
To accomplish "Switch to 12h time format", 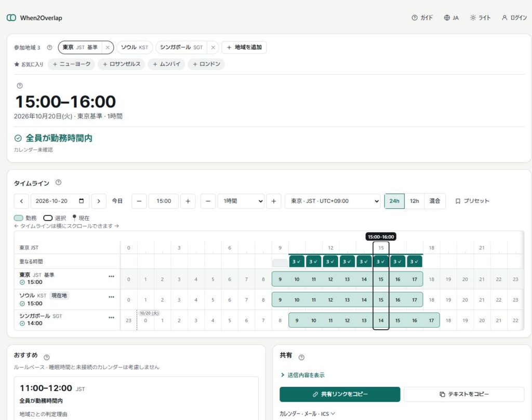I will coord(414,201).
